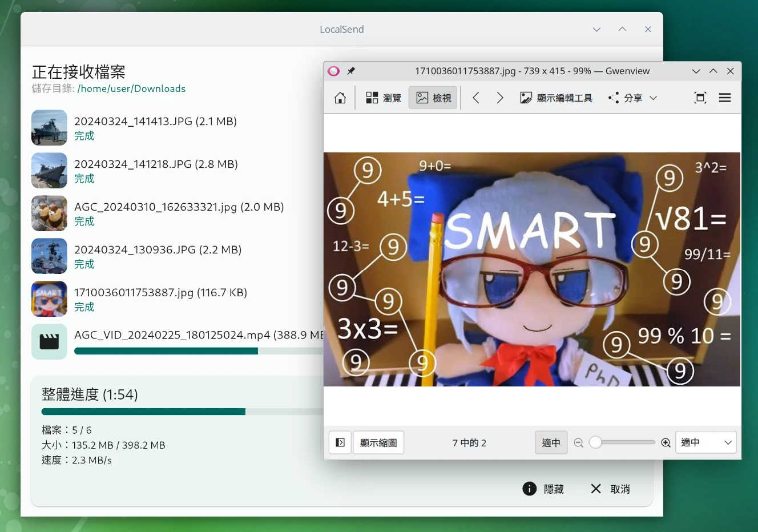758x532 pixels.
Task: Click the 20240324_141413.JPG ship thumbnail
Action: click(49, 128)
